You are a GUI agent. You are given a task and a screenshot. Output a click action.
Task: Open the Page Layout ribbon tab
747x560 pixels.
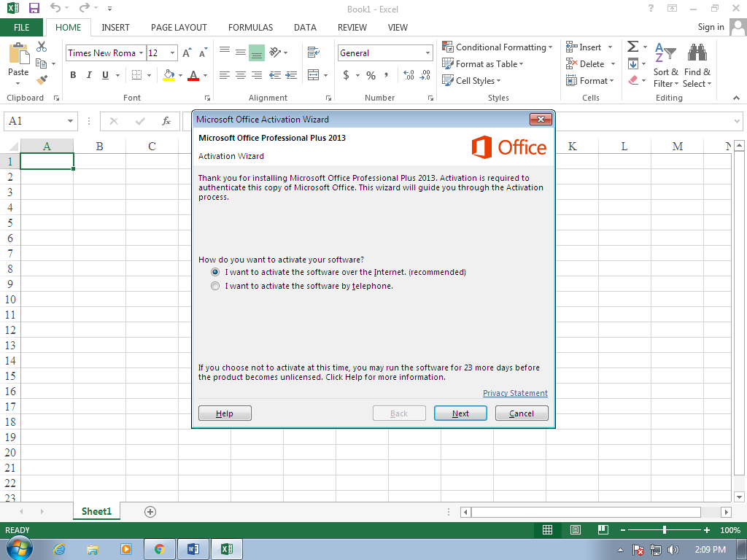pos(179,28)
